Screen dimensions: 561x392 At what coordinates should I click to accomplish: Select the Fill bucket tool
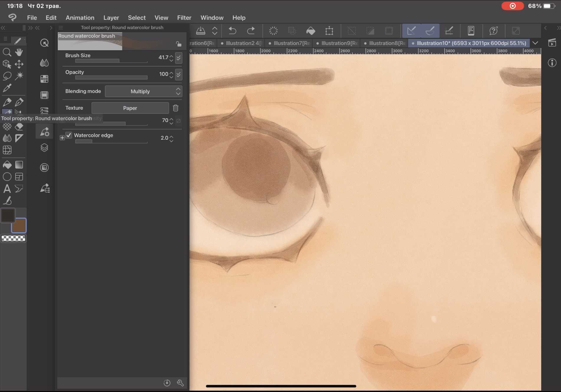pyautogui.click(x=7, y=165)
